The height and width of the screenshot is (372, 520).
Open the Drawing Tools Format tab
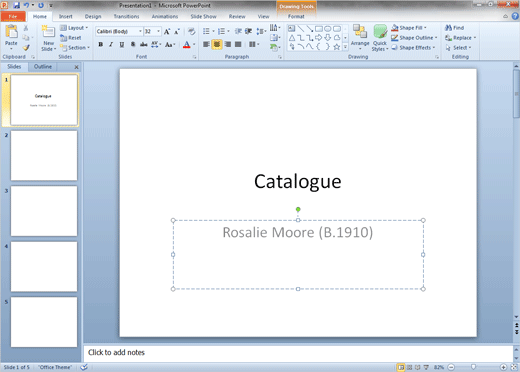click(296, 16)
